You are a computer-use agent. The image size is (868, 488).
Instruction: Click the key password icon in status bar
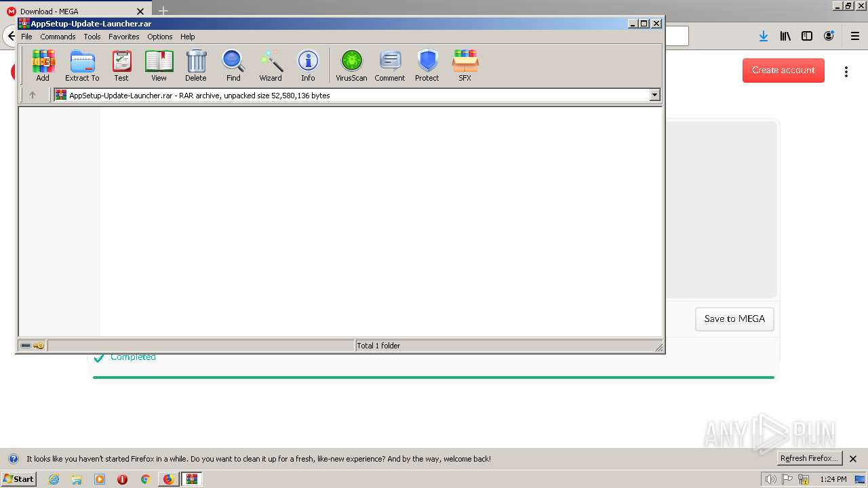click(x=39, y=346)
